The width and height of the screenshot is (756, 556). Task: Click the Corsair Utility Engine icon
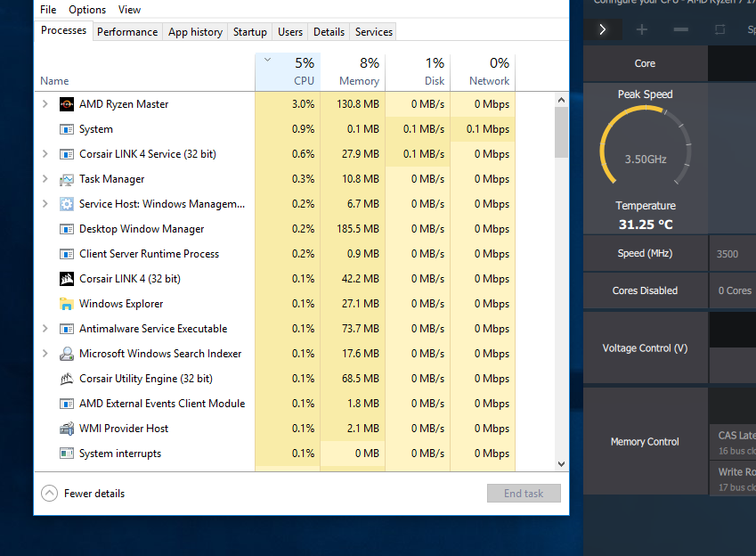[x=67, y=379]
